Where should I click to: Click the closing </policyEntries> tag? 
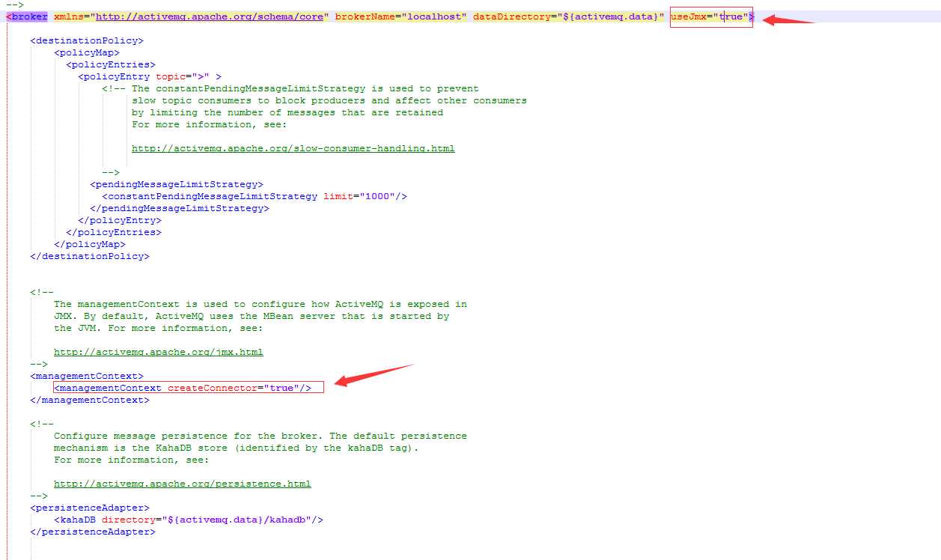114,232
